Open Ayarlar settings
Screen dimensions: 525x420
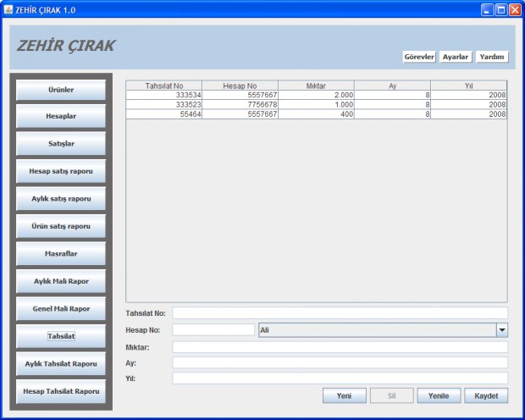[456, 57]
